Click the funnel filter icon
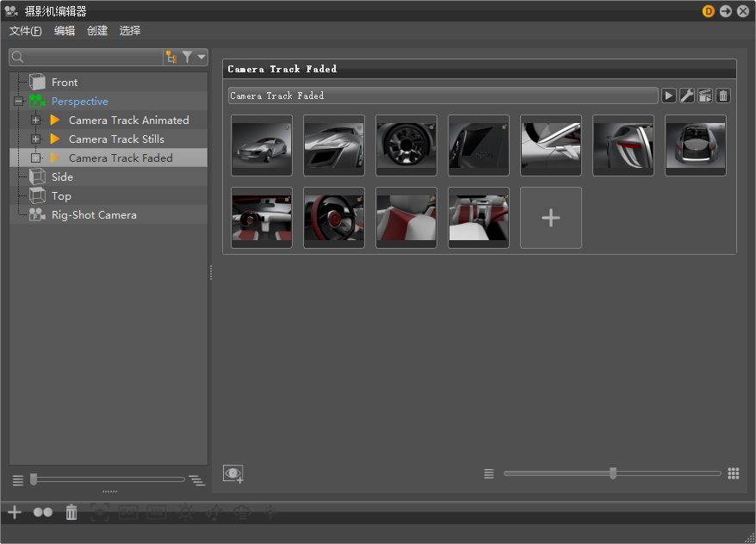The height and width of the screenshot is (544, 756). [187, 57]
